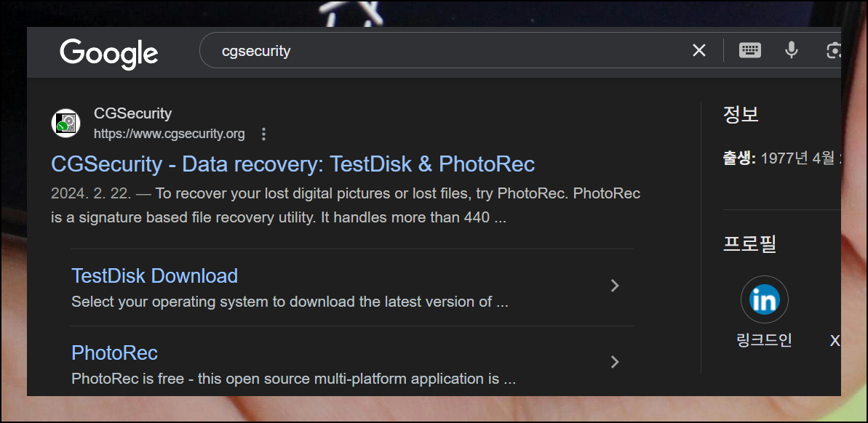Click the 정보 heading in side panel

(x=741, y=114)
